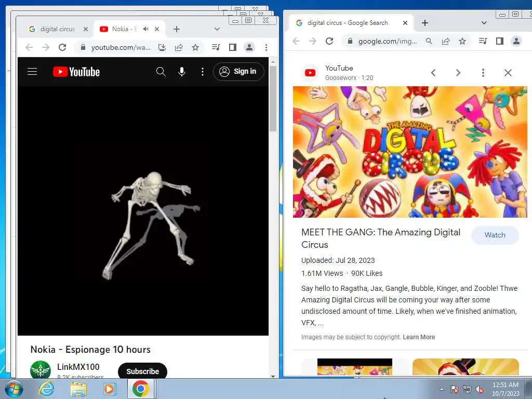
Task: Toggle side panel in Google window
Action: click(500, 41)
